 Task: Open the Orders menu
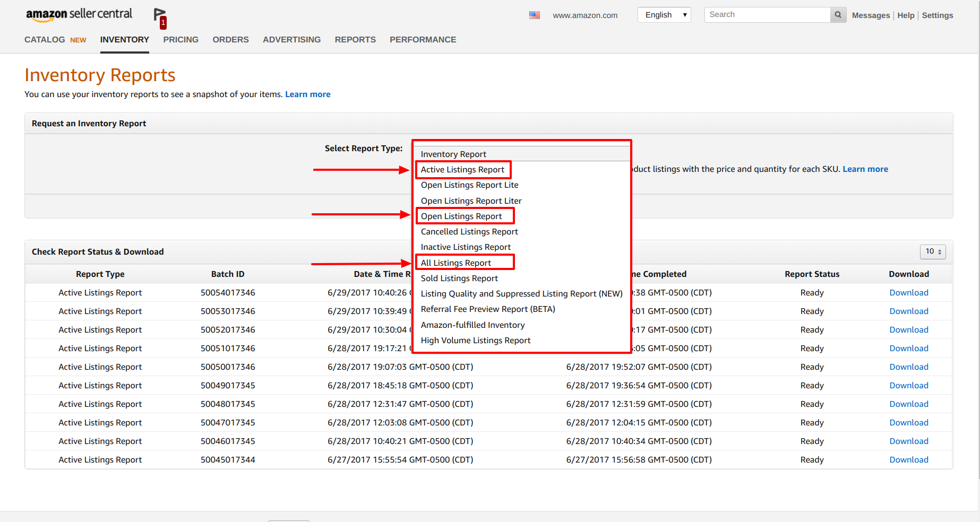coord(230,40)
